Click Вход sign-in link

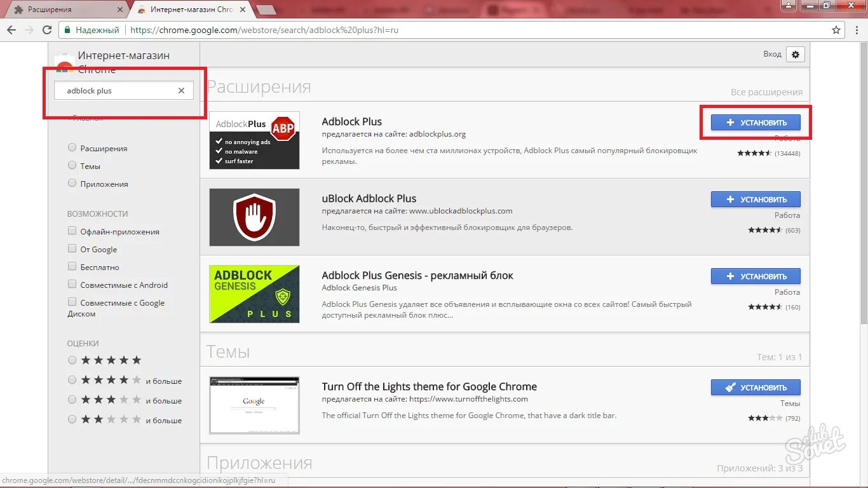click(772, 54)
